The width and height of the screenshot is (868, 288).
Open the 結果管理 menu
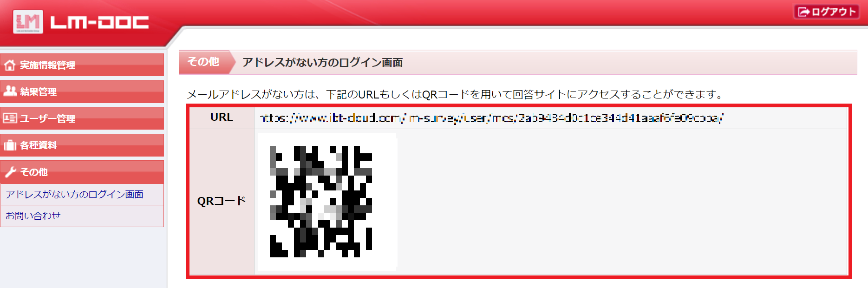pos(82,92)
